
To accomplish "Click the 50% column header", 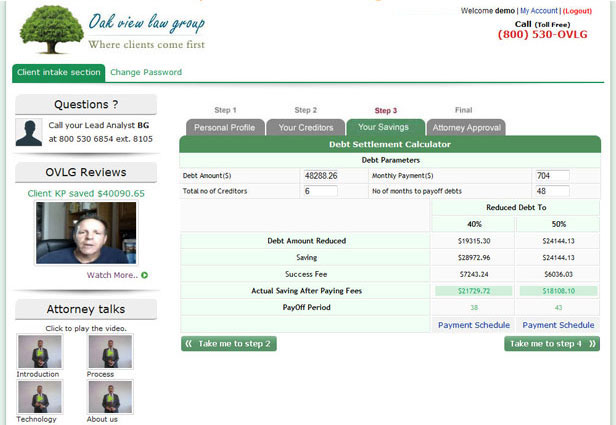I will 559,224.
